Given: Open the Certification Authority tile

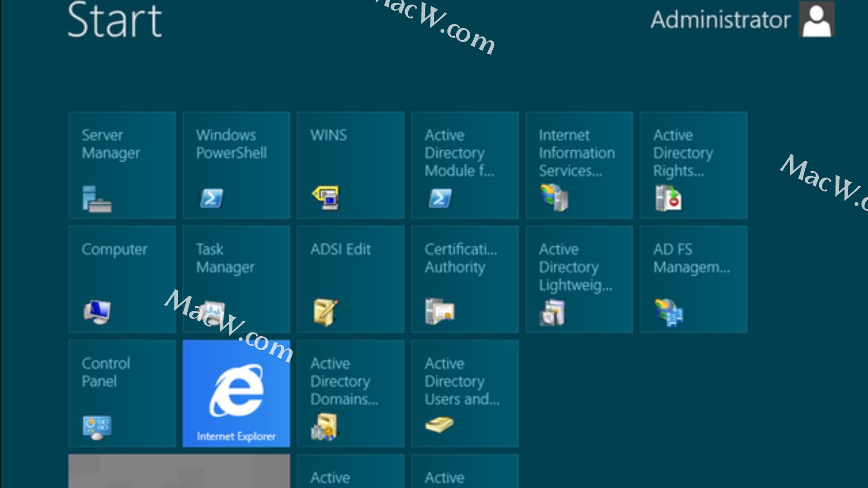Looking at the screenshot, I should (x=465, y=280).
